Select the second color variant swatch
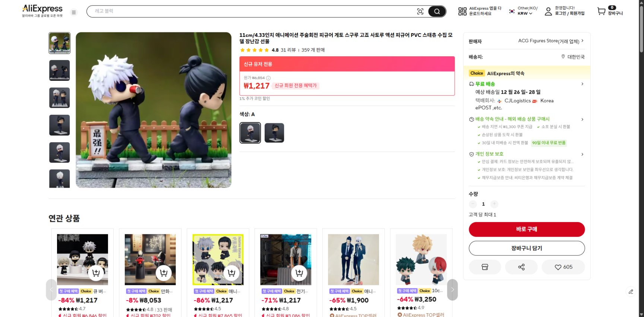The height and width of the screenshot is (317, 644). [x=274, y=133]
